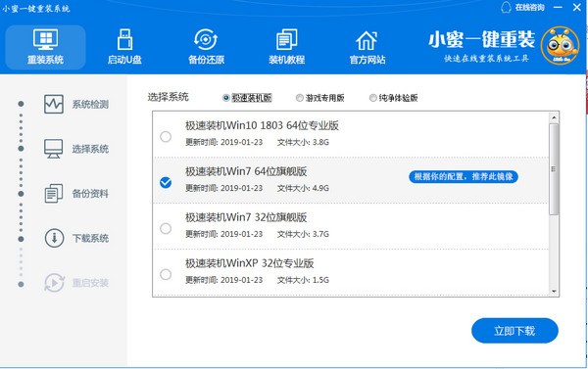Viewport: 588px width, 369px height.
Task: Click the 文件大小: 1.5G text
Action: (x=303, y=280)
